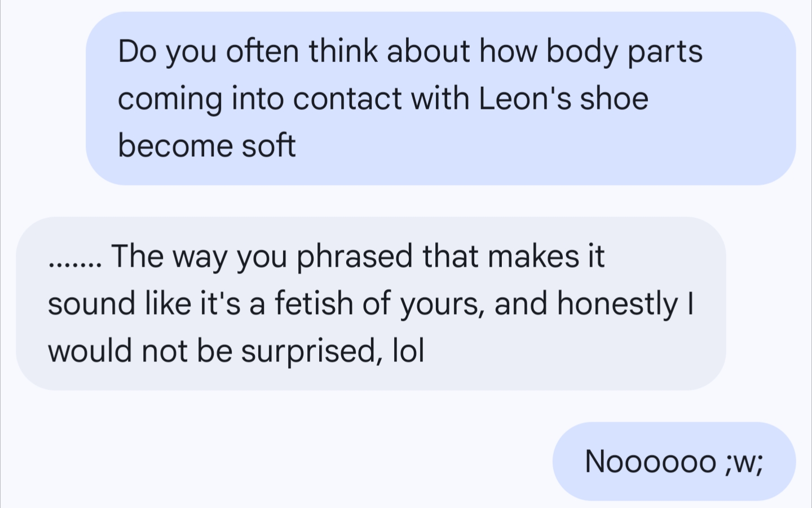Tap the word 'fetish' in the reply

coord(314,303)
